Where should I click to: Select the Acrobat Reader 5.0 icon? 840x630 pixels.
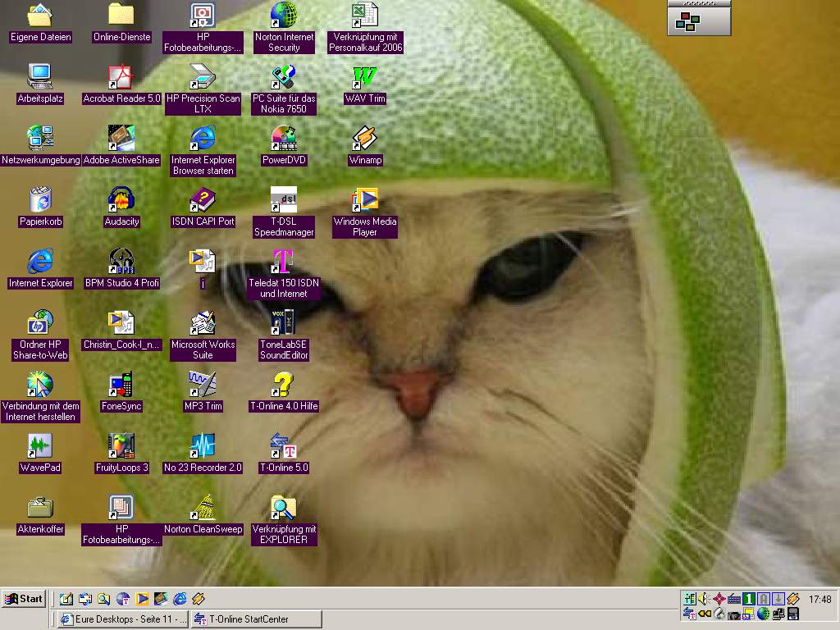click(x=121, y=76)
